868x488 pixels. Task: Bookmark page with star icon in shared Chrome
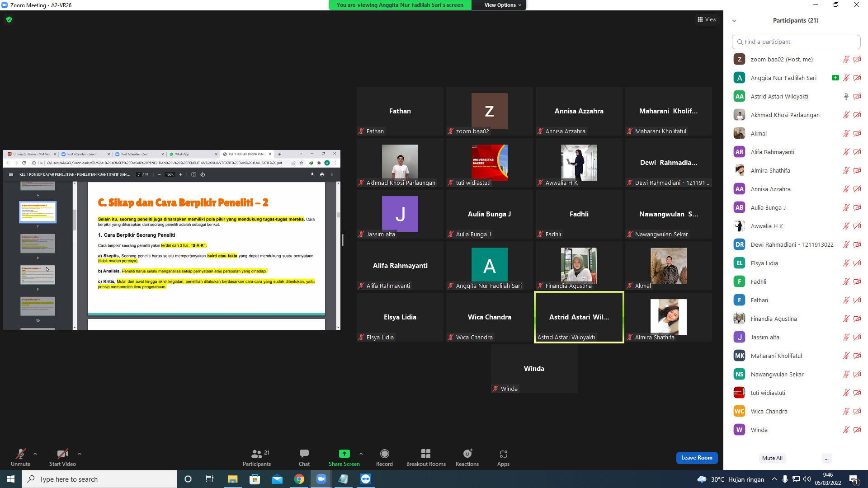tap(301, 163)
